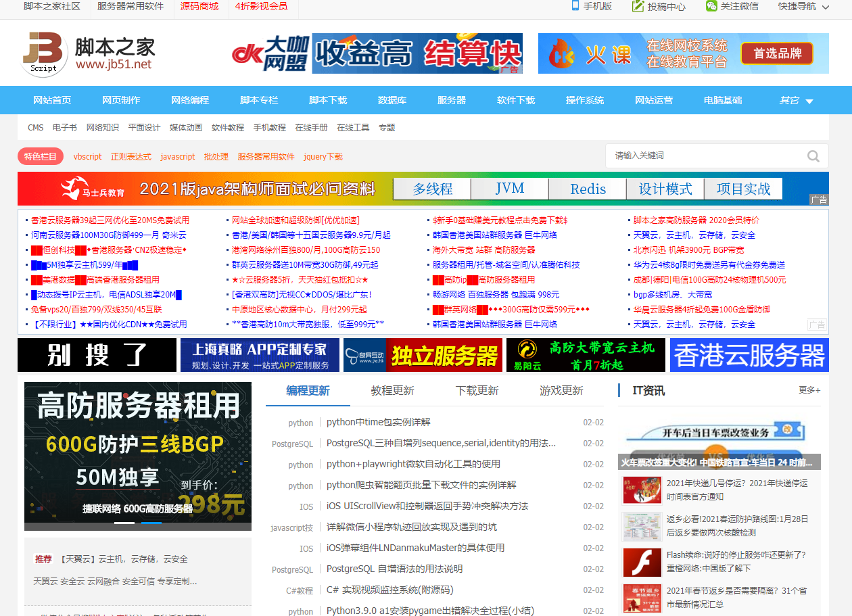Click the 正则表达式 featured column link
Screen dimensions: 852x616
[x=130, y=156]
